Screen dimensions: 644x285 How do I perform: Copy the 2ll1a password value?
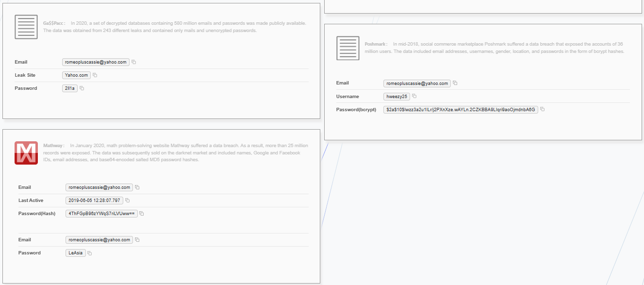(x=82, y=88)
